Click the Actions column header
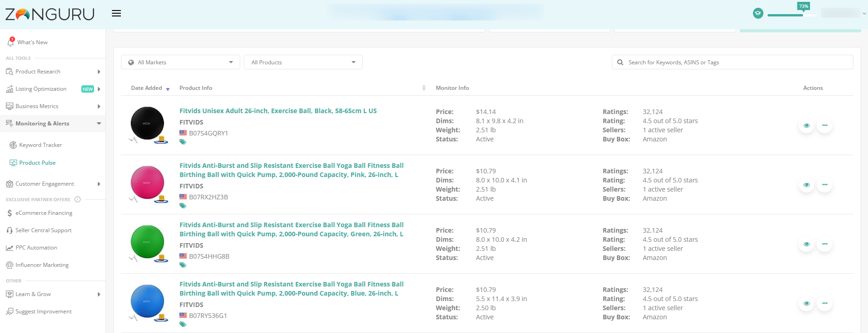The width and height of the screenshot is (868, 333). pos(813,88)
